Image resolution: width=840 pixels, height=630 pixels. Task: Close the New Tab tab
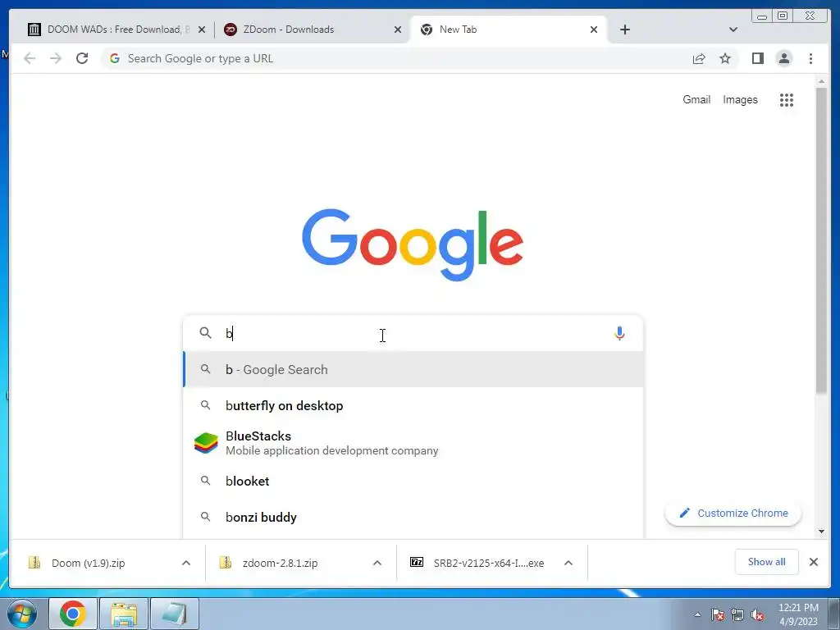594,30
